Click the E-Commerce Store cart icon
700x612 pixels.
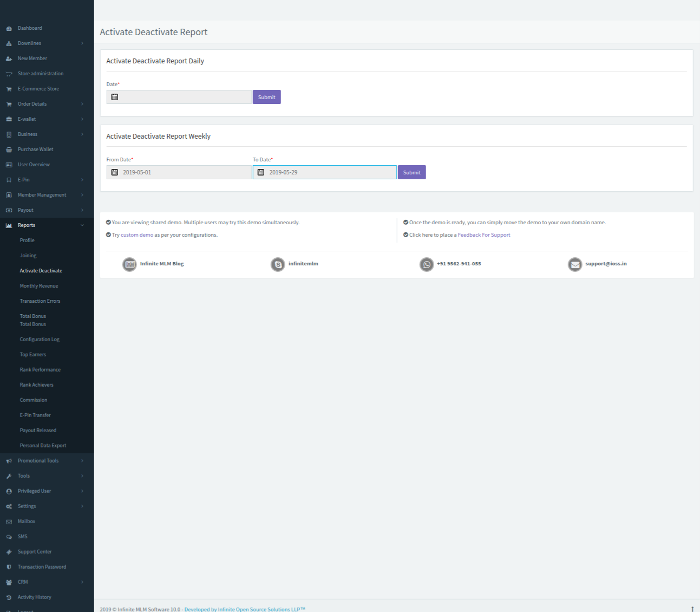(x=9, y=89)
